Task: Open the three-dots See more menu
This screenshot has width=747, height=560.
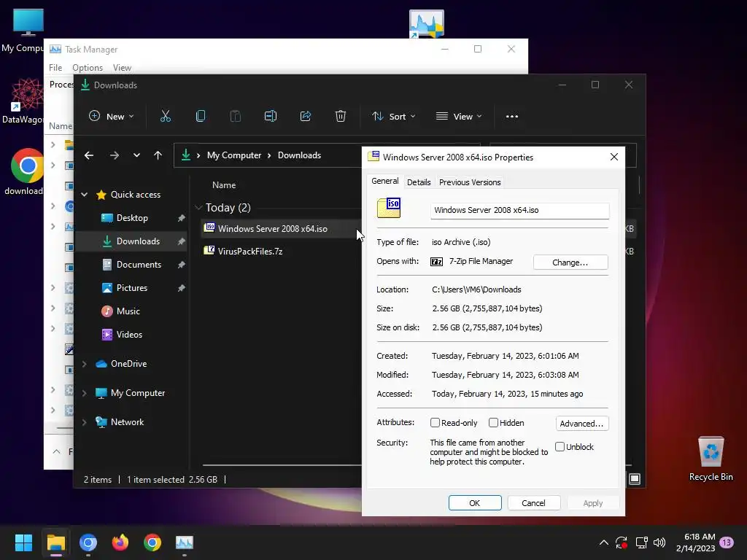Action: [x=511, y=117]
